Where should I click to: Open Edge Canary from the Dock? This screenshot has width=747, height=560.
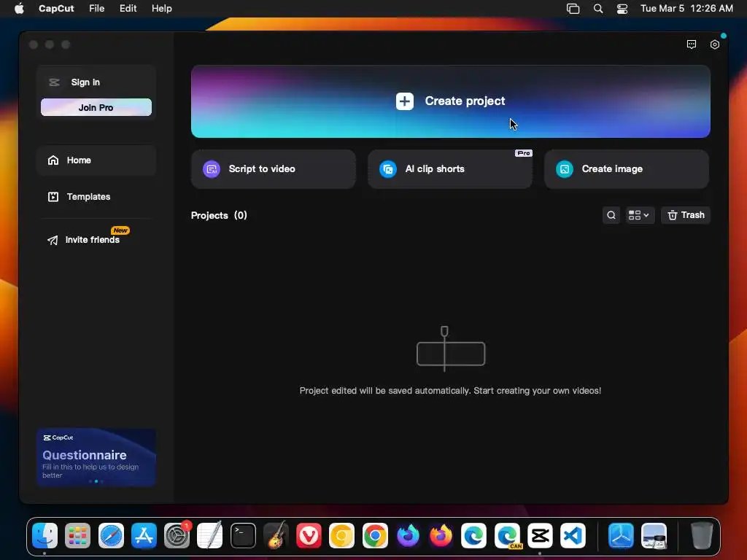pos(507,536)
